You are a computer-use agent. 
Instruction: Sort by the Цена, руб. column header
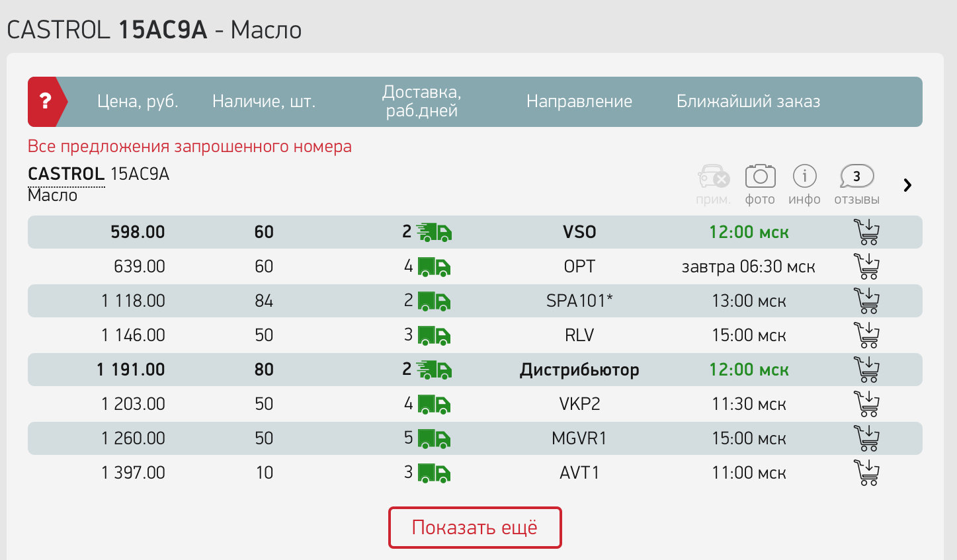coord(138,101)
